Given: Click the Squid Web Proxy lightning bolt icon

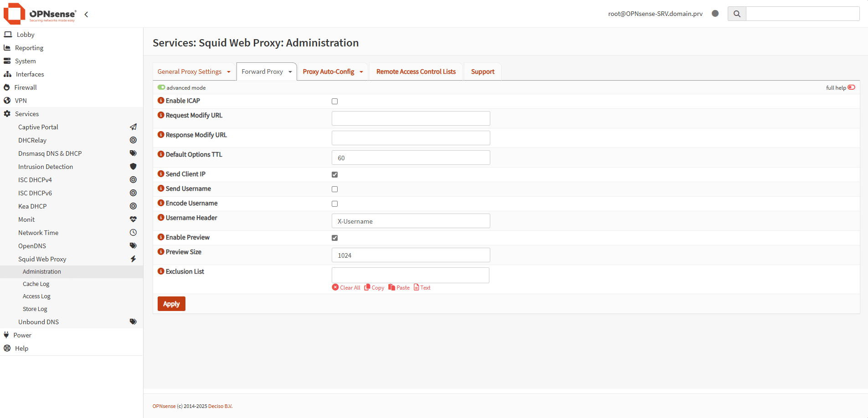Looking at the screenshot, I should click(133, 259).
